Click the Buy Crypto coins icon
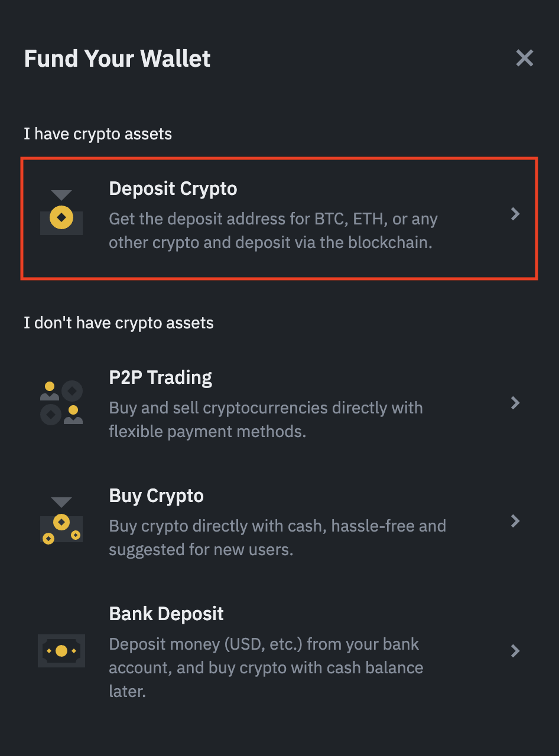Screen dimensions: 559x756 click(x=61, y=521)
